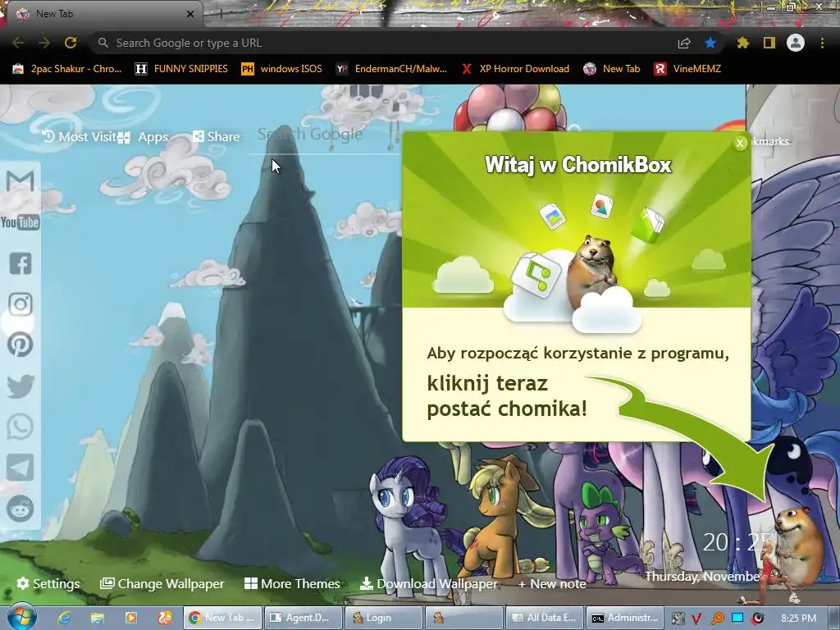Open Settings at the page bottom

click(48, 583)
